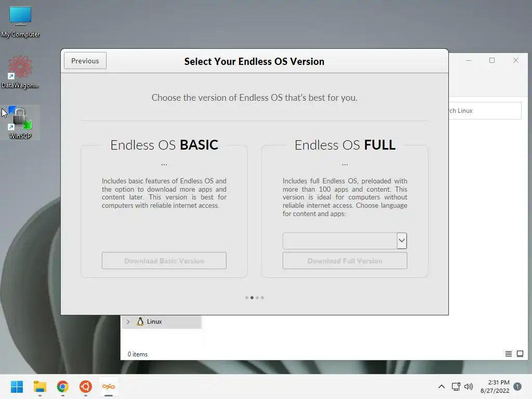
Task: Launch WinSCP desktop shortcut
Action: pyautogui.click(x=20, y=123)
